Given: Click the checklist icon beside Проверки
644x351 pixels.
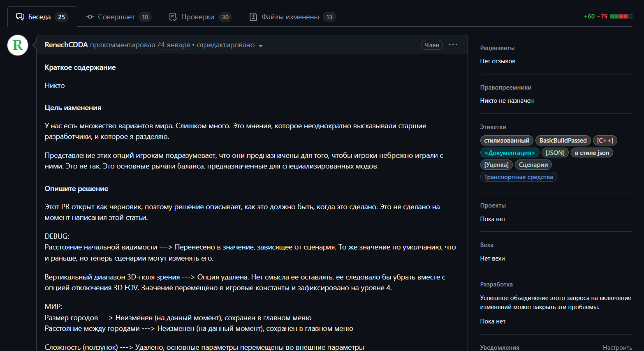Looking at the screenshot, I should [173, 17].
